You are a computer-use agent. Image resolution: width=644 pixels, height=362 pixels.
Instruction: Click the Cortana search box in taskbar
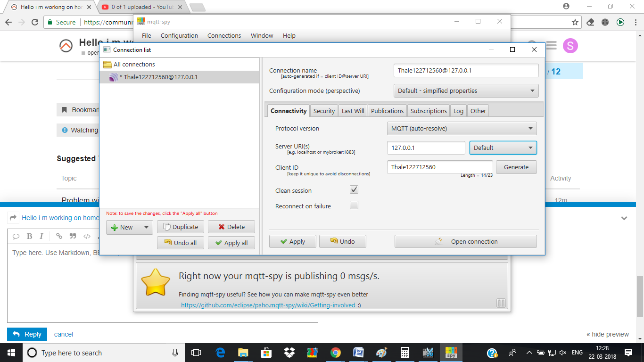click(x=104, y=353)
